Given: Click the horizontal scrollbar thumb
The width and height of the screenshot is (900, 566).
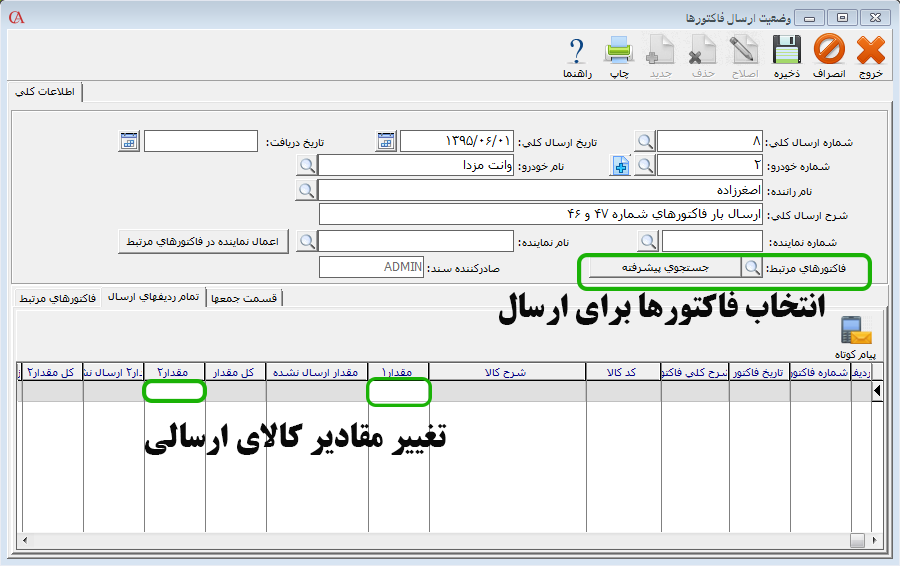Looking at the screenshot, I should point(858,540).
